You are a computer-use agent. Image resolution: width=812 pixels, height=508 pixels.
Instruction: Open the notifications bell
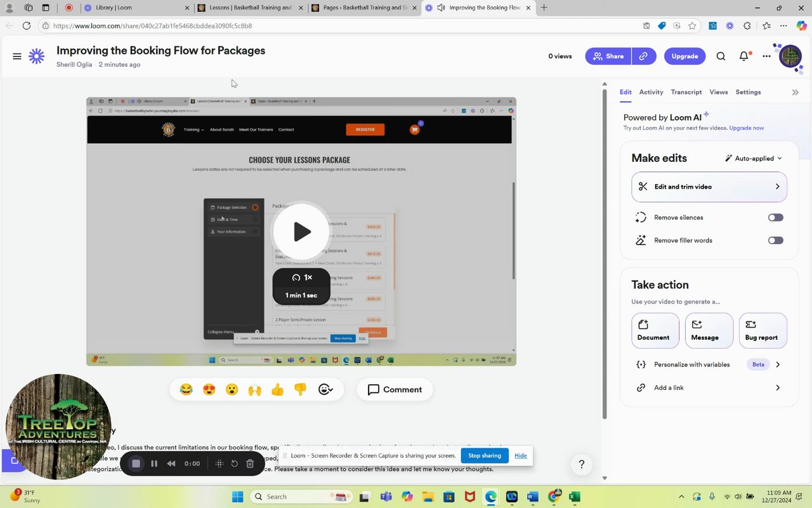point(744,56)
